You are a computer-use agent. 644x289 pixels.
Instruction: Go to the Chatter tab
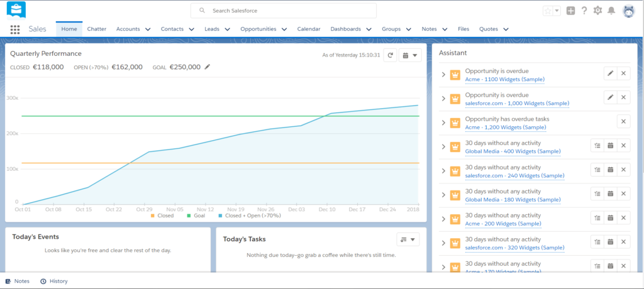96,29
